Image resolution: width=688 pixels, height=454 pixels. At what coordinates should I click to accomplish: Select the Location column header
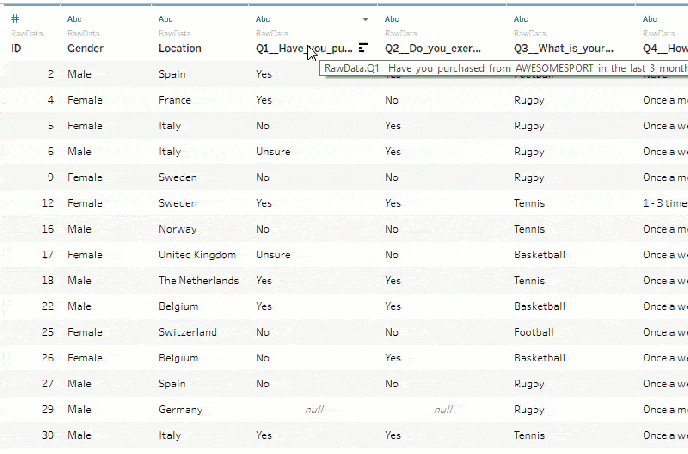(180, 48)
